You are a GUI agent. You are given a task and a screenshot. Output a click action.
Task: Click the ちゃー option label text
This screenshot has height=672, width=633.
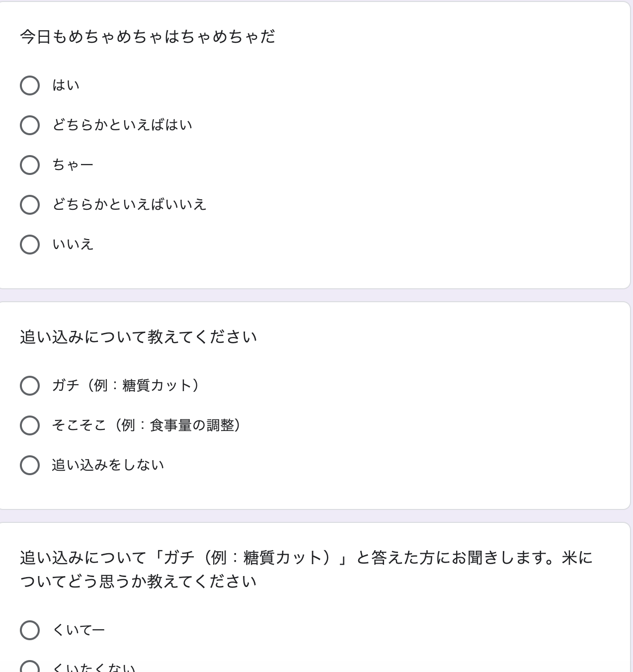(x=73, y=165)
